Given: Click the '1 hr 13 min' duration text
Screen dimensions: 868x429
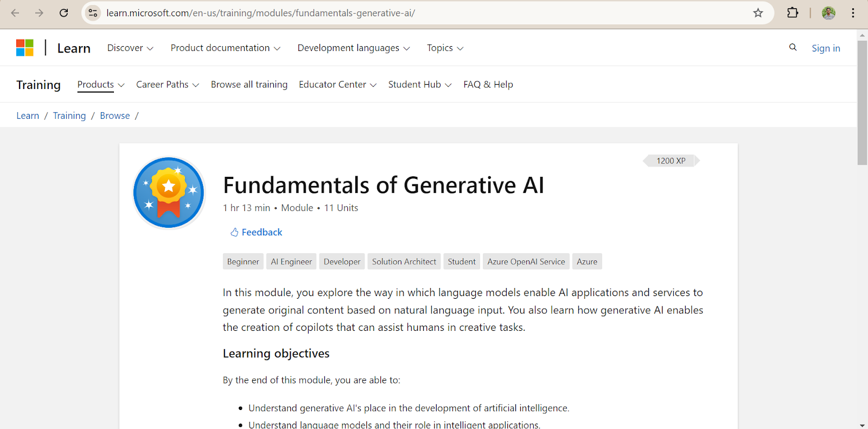Looking at the screenshot, I should pos(246,208).
